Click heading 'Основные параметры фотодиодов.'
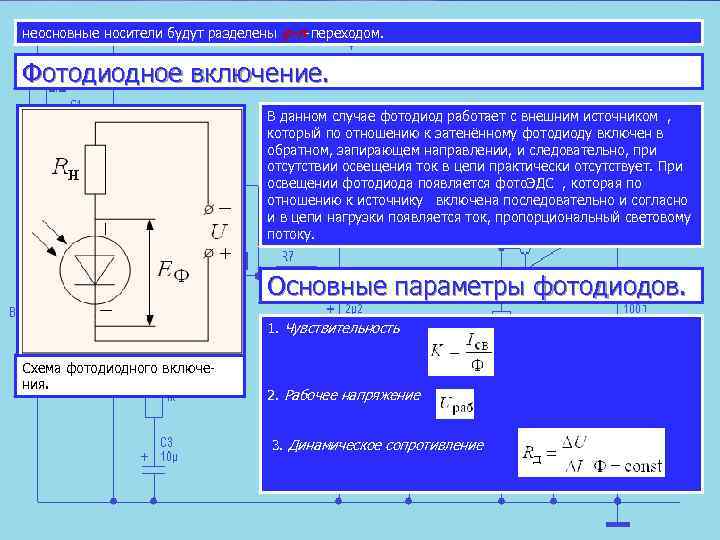The height and width of the screenshot is (540, 720). coord(477,286)
